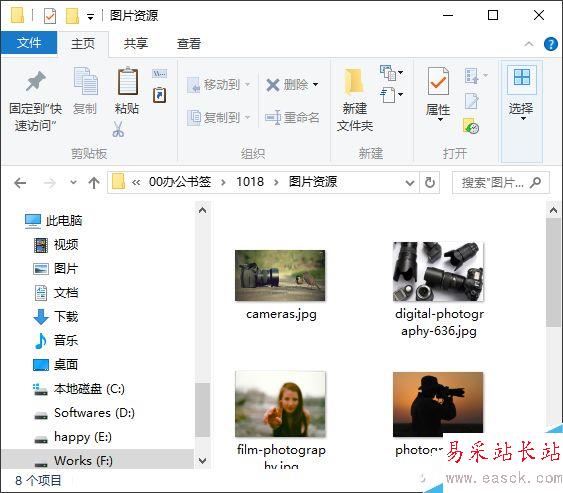The height and width of the screenshot is (493, 563).
Task: Click the Move to button
Action: (218, 85)
